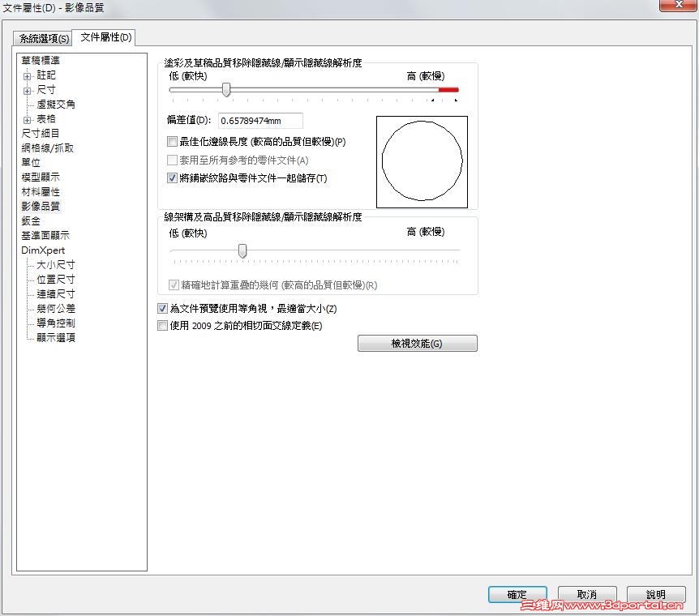Open 尺寸細目 settings
The height and width of the screenshot is (616, 699).
tap(40, 133)
